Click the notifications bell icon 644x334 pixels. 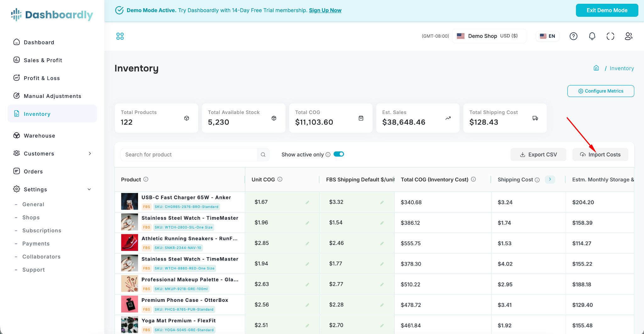592,36
